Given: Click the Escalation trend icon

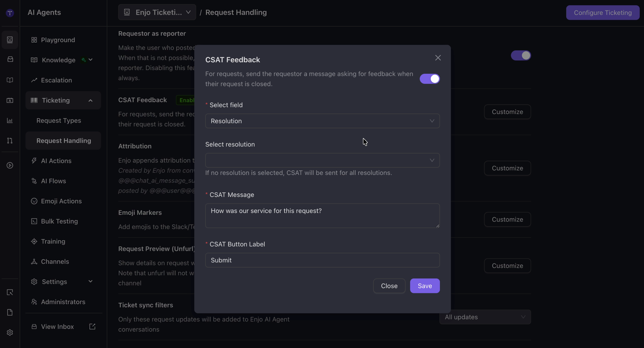Looking at the screenshot, I should tap(34, 80).
